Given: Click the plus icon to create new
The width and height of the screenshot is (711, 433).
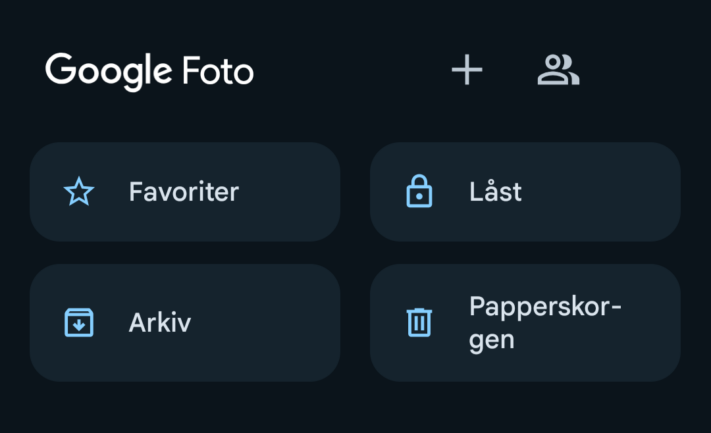Looking at the screenshot, I should (x=467, y=70).
